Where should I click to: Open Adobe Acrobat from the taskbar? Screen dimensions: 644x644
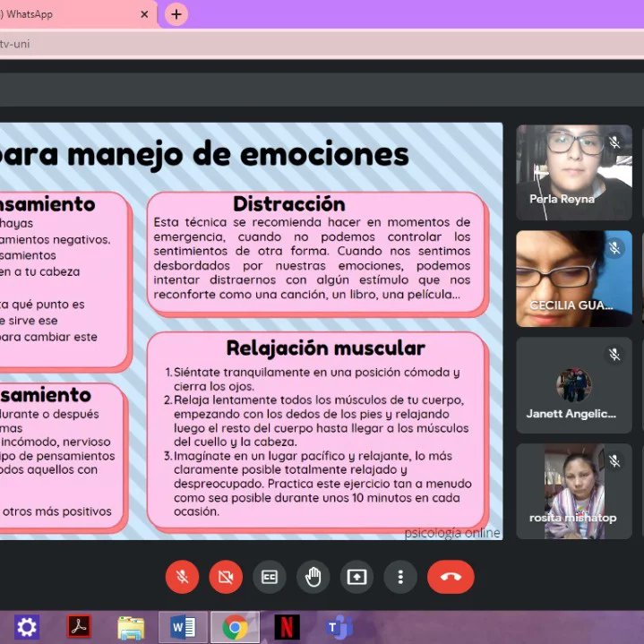point(79,626)
